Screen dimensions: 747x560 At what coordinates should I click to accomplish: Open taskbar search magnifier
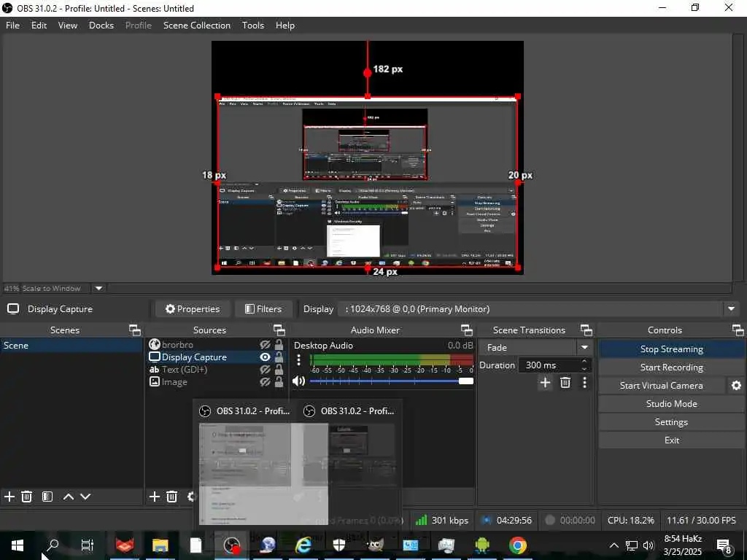[x=53, y=545]
